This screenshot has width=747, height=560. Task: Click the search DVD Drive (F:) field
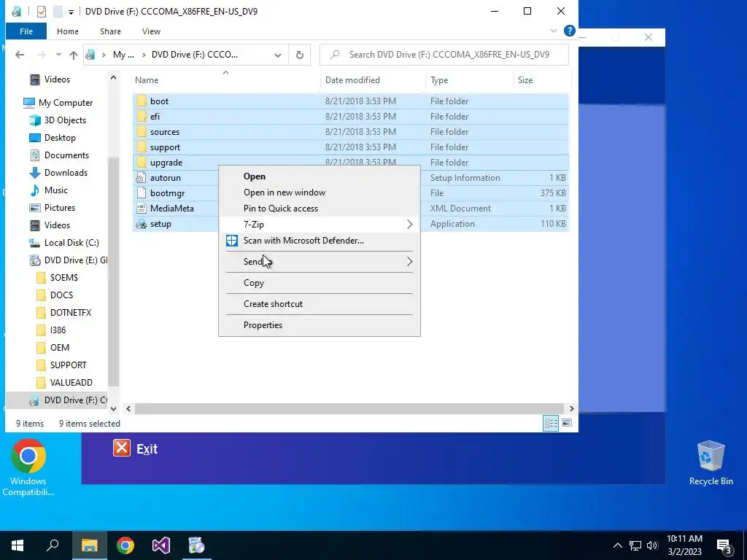tap(444, 55)
